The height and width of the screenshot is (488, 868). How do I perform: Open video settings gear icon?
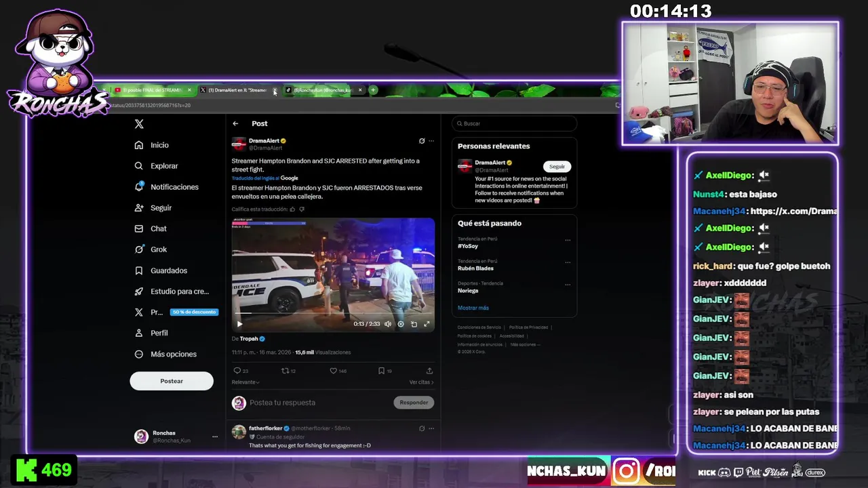coord(401,324)
